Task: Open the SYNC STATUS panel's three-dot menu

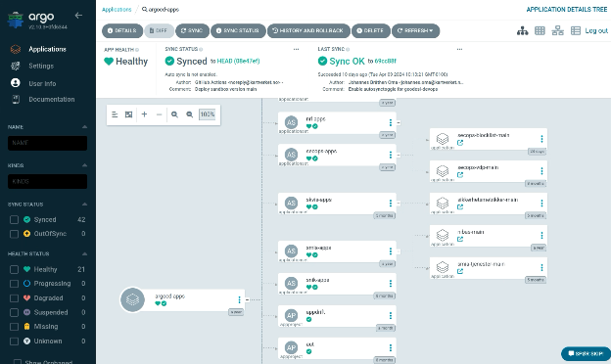Action: click(x=296, y=50)
